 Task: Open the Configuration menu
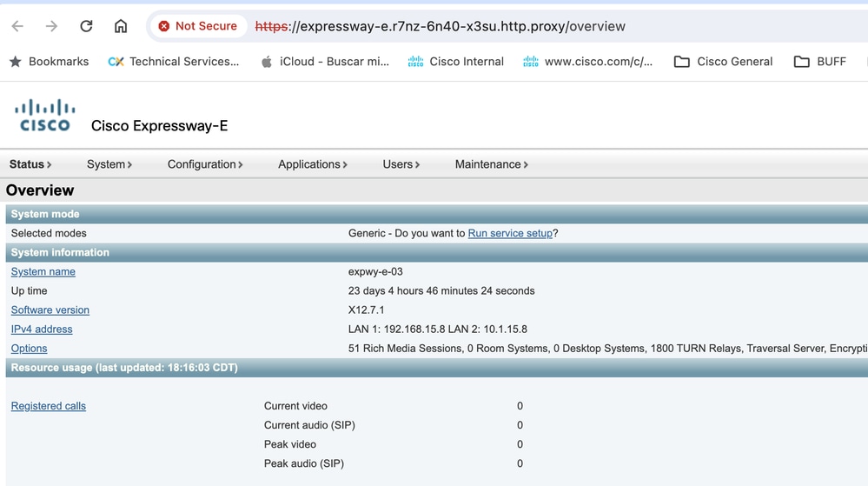[205, 164]
